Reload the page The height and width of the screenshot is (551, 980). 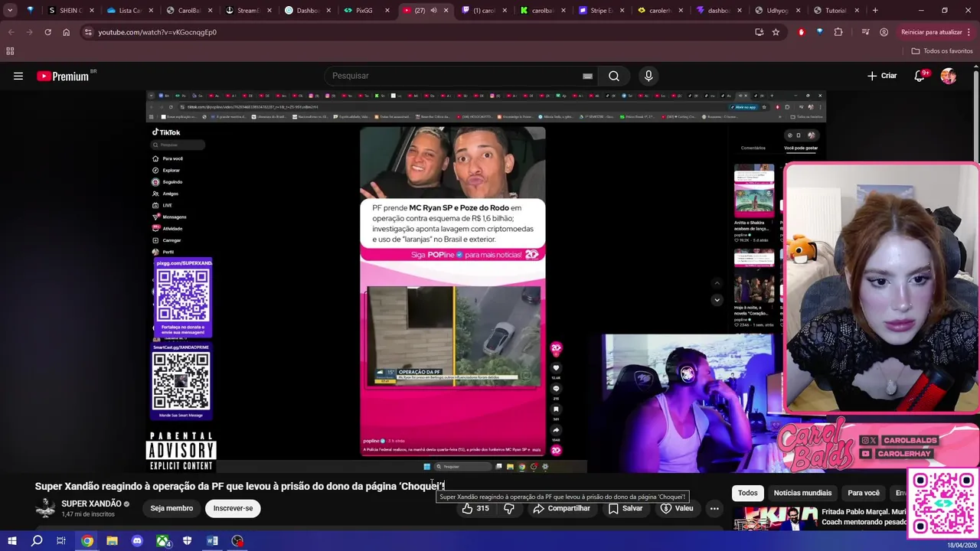[x=47, y=32]
